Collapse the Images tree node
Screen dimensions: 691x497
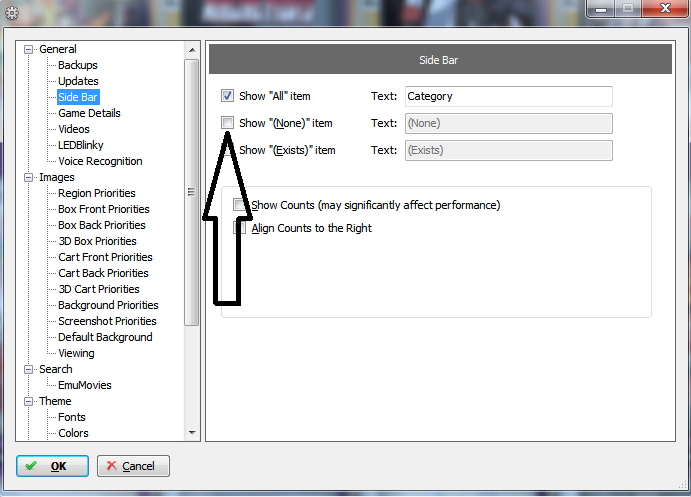coord(28,177)
